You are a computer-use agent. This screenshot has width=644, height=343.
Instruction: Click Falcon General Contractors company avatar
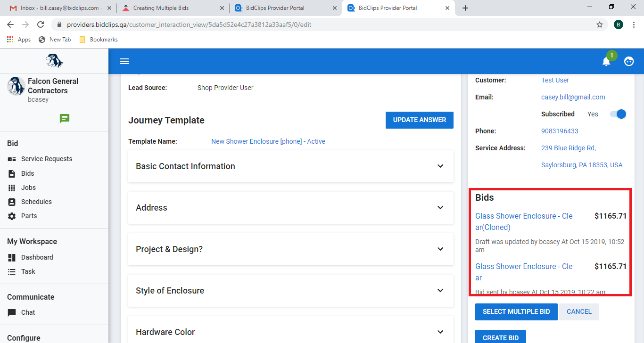(x=16, y=86)
